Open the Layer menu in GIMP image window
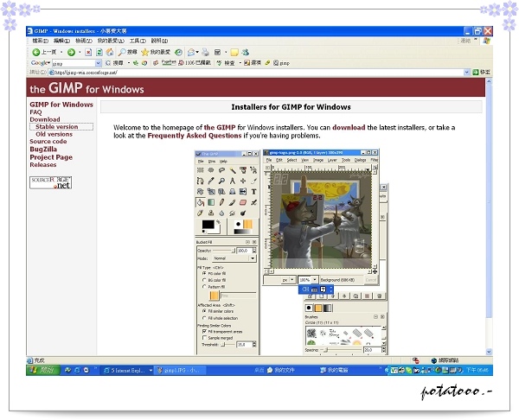This screenshot has height=420, width=519. [x=332, y=160]
